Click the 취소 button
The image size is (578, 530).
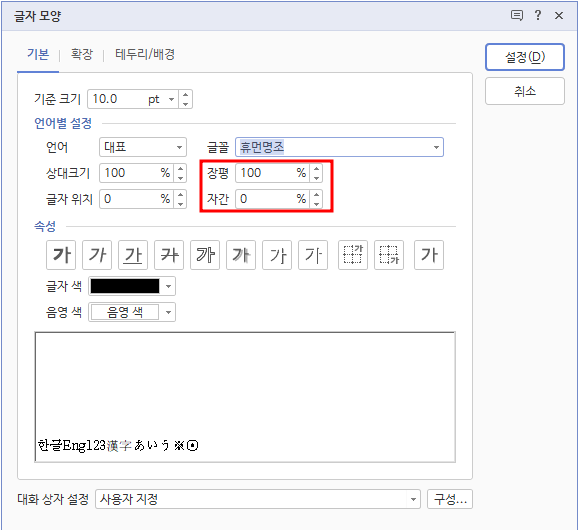click(x=525, y=91)
